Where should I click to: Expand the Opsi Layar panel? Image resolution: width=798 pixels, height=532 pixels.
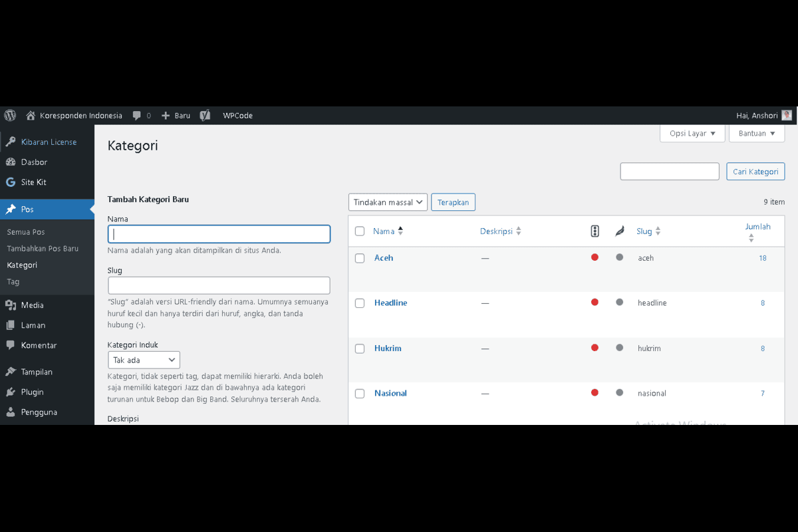pyautogui.click(x=692, y=134)
